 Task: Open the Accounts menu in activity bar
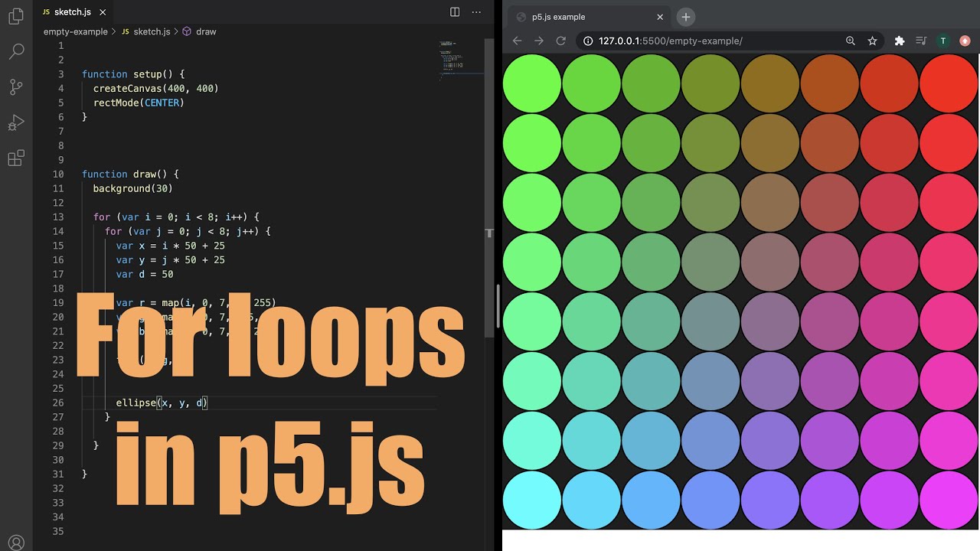pyautogui.click(x=15, y=543)
